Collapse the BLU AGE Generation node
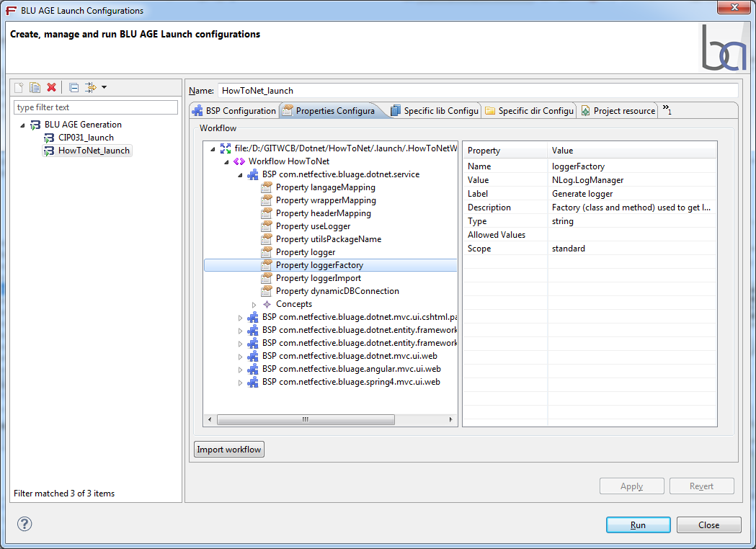Image resolution: width=756 pixels, height=549 pixels. click(22, 125)
